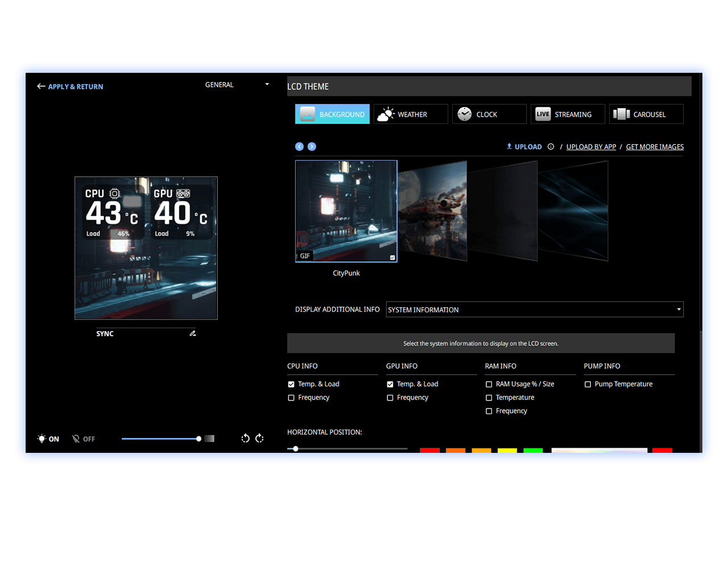728x578 pixels.
Task: Rotate the LCD preview clockwise
Action: [x=259, y=438]
